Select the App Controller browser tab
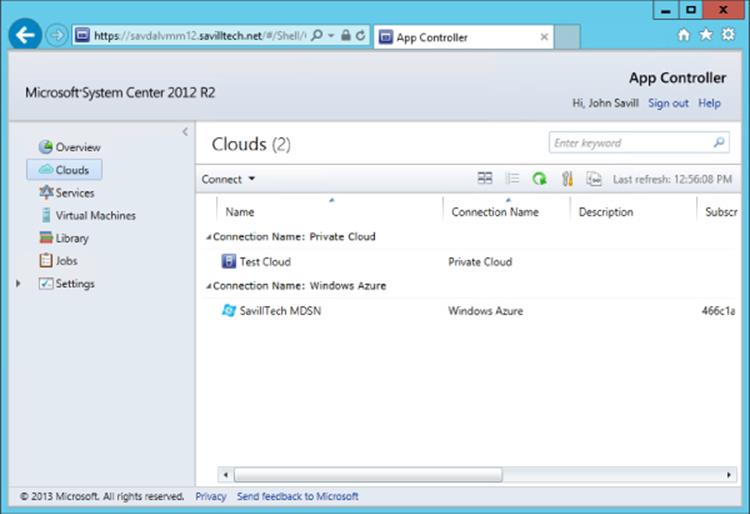 [463, 37]
